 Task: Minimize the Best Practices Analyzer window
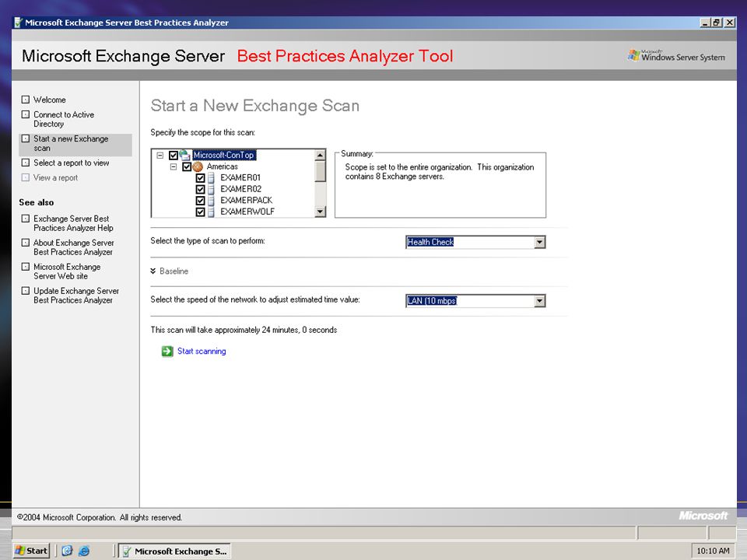705,23
